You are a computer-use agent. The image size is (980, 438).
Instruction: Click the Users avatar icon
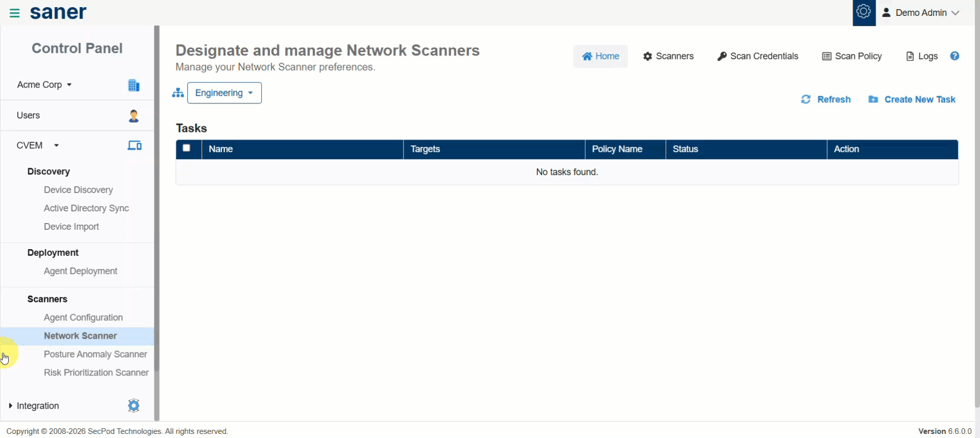tap(133, 116)
